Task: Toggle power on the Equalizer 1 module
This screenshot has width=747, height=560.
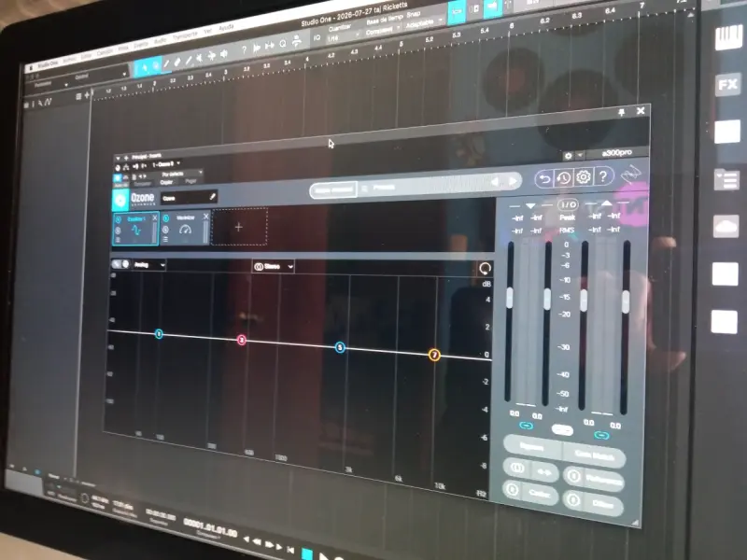Action: [x=119, y=220]
